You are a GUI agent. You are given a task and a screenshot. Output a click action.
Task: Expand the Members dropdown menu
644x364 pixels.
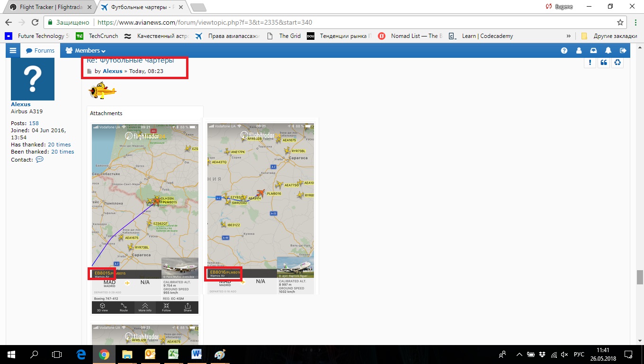point(86,51)
